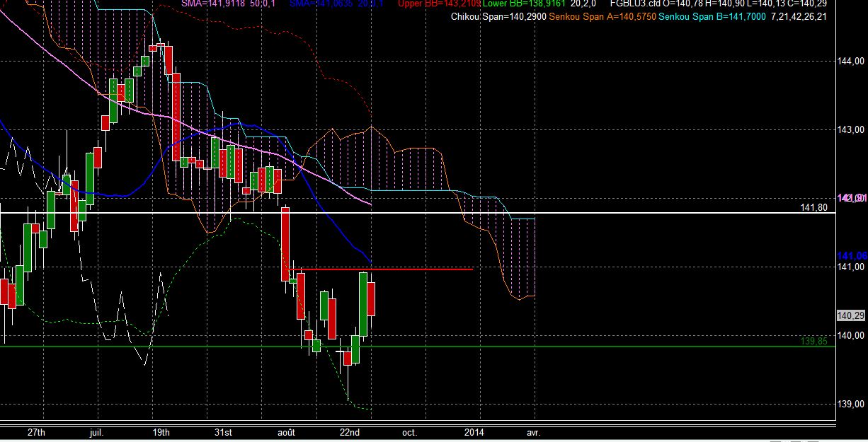
Task: Click the oct. date axis label
Action: 409,431
